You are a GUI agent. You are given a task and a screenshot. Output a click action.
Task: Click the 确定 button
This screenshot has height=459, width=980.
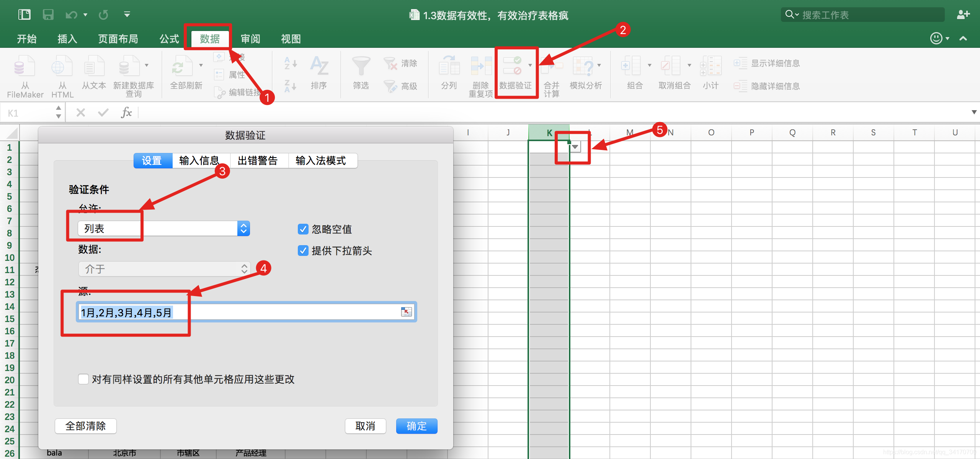point(416,426)
